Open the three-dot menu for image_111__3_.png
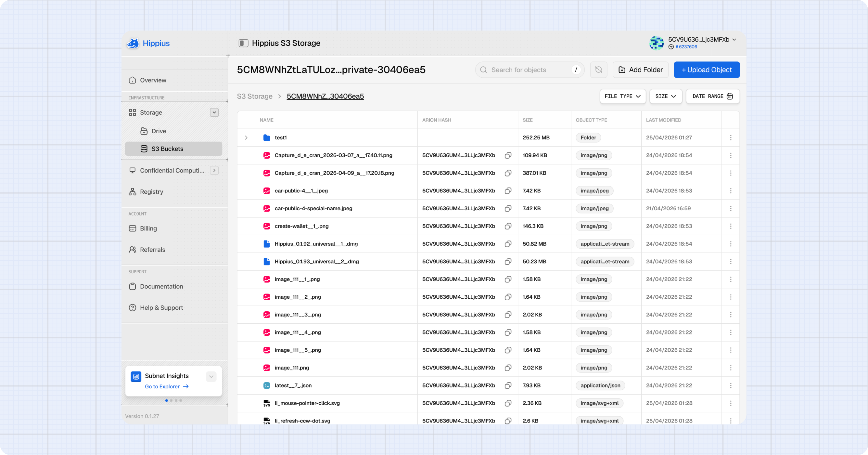Viewport: 868px width, 455px height. [x=731, y=315]
